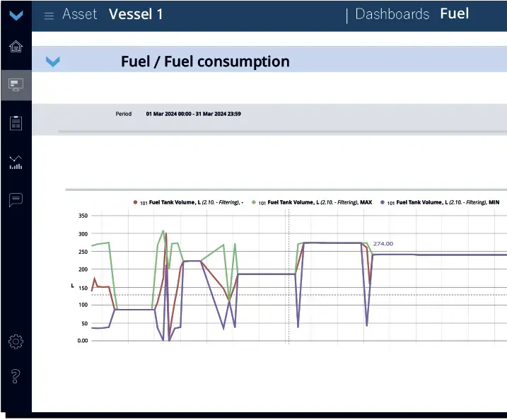Select the Asset menu label

(79, 14)
